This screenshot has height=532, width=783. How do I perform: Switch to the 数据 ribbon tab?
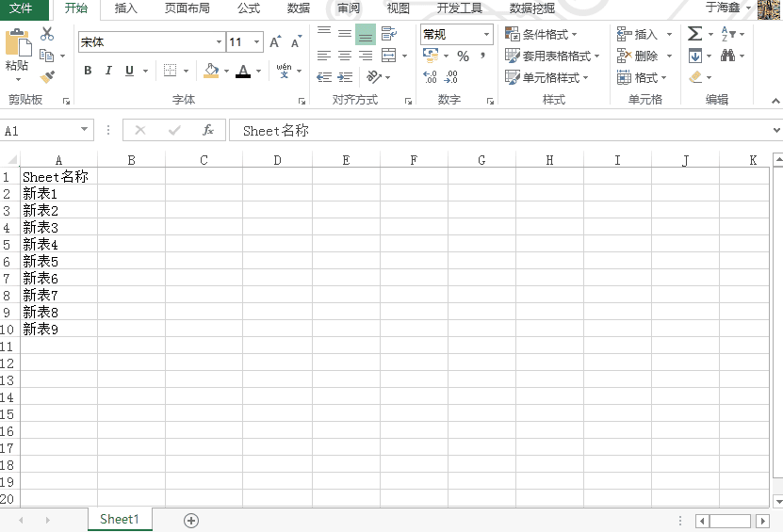coord(299,8)
